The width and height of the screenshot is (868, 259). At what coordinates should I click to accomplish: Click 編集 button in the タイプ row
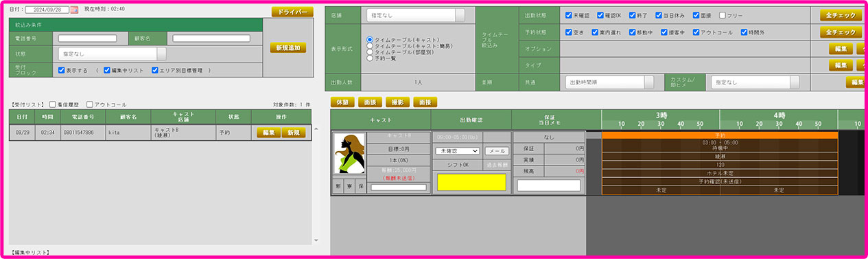pyautogui.click(x=841, y=65)
